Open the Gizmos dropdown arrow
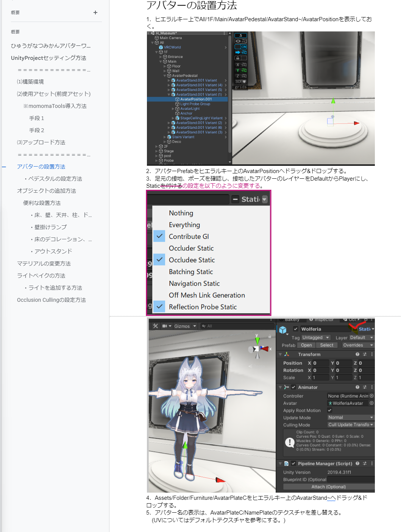This screenshot has width=401, height=532. pyautogui.click(x=195, y=326)
